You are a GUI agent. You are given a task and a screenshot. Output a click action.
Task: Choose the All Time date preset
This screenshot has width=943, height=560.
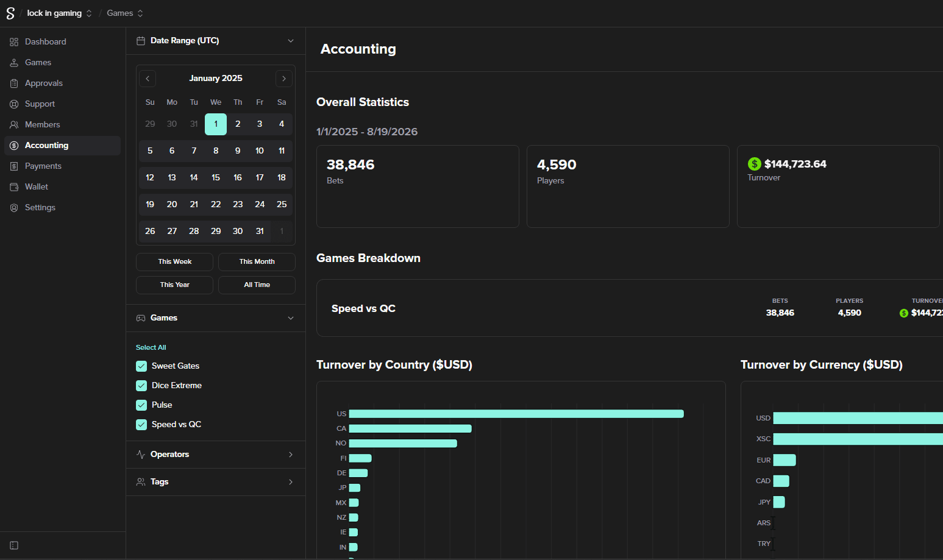click(x=257, y=285)
